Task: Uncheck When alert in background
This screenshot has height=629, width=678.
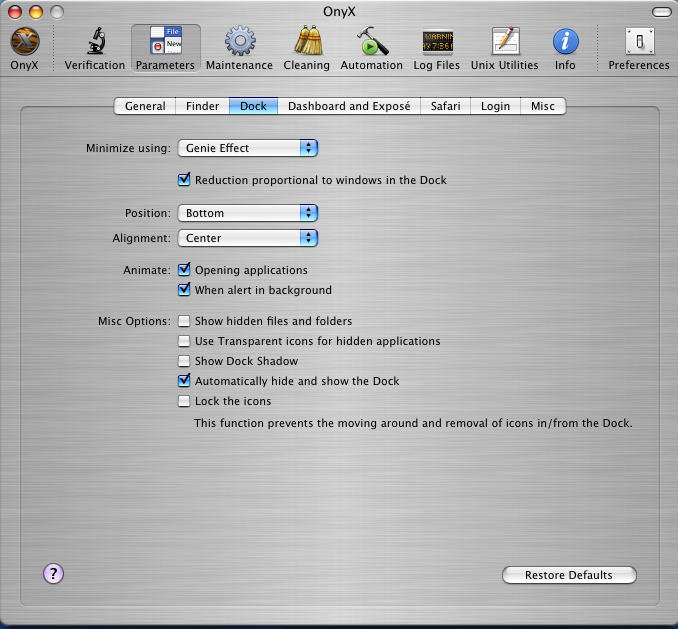Action: tap(184, 290)
